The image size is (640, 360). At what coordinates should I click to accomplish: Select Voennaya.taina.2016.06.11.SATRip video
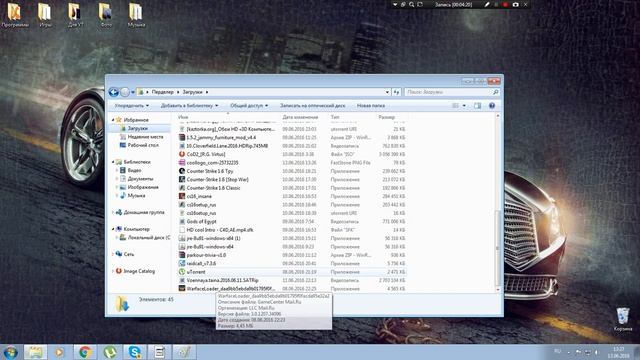click(x=222, y=280)
